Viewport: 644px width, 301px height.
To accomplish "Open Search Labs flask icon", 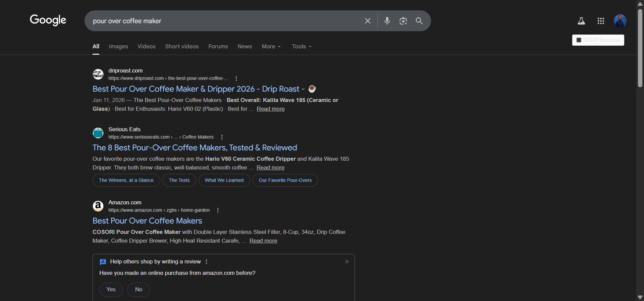I will (581, 21).
